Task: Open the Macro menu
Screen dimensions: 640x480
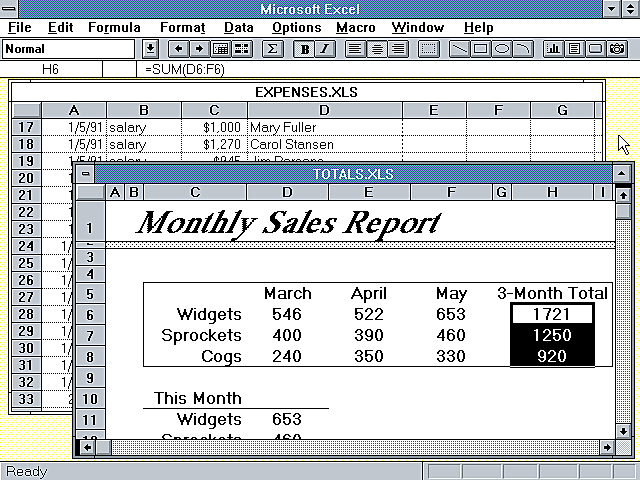Action: point(356,27)
